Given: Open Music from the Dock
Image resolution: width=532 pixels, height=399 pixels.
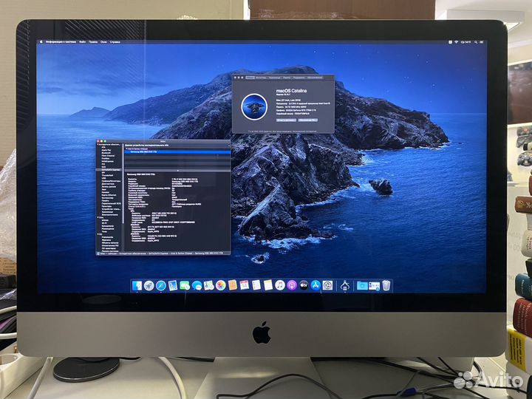Looking at the screenshot, I should pyautogui.click(x=280, y=285).
